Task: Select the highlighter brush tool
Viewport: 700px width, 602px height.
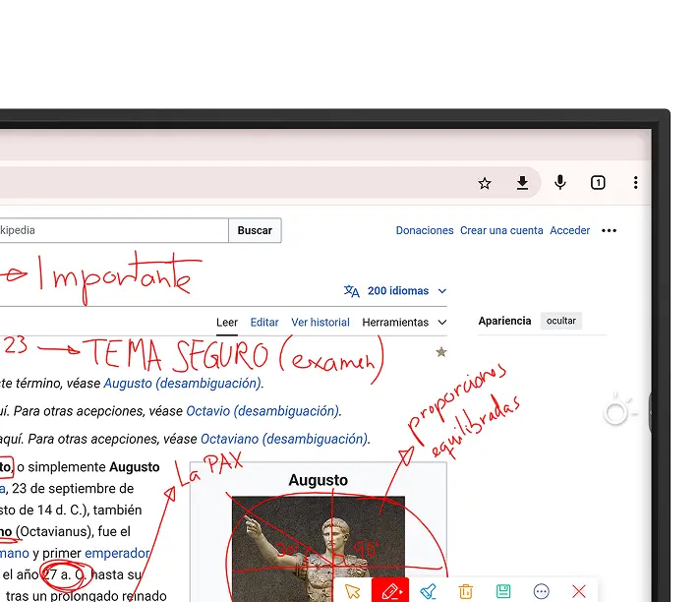Action: (428, 591)
